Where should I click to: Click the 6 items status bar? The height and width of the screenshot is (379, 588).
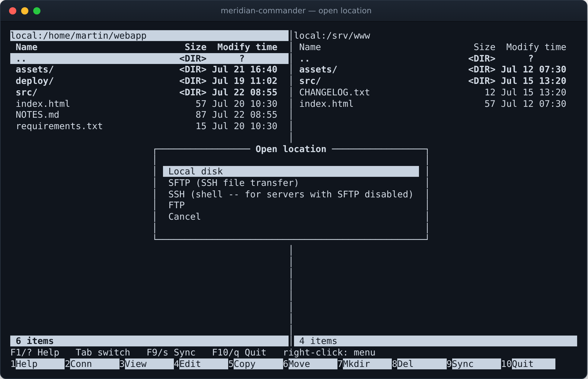click(149, 341)
